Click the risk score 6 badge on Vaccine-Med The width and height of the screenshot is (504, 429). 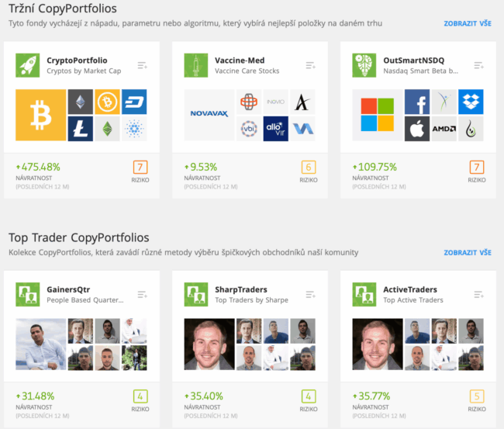tap(309, 168)
